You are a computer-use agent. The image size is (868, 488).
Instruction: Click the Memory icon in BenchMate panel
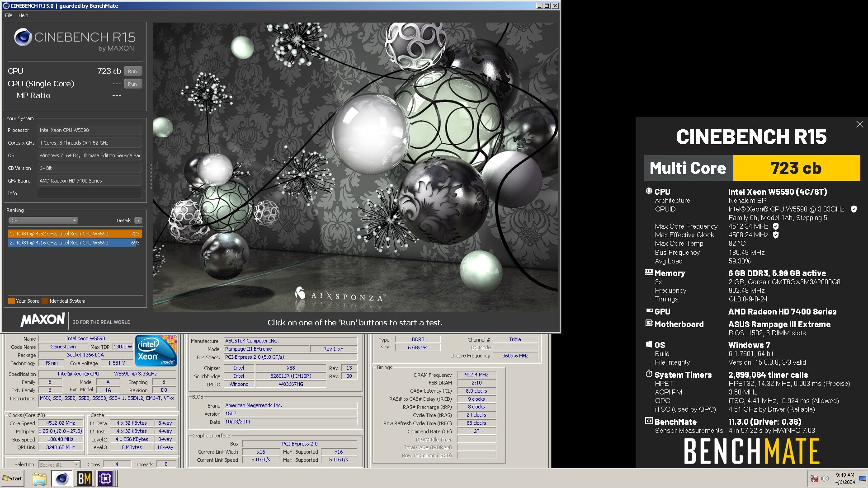[649, 272]
